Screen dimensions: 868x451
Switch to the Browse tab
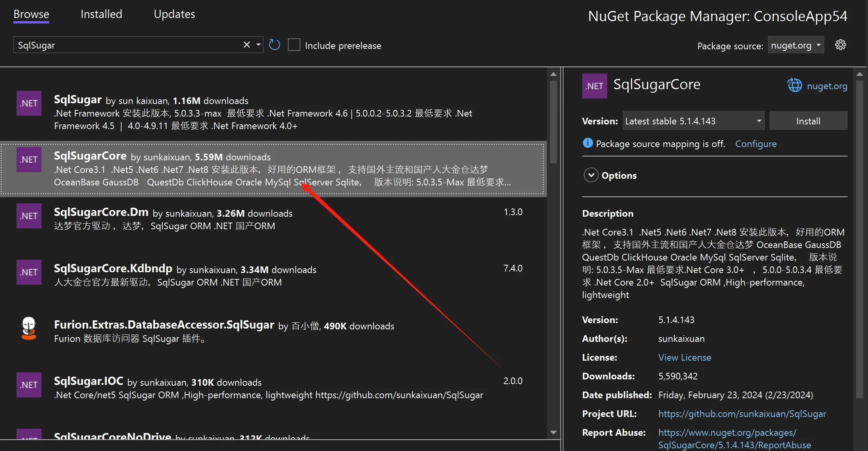(31, 14)
